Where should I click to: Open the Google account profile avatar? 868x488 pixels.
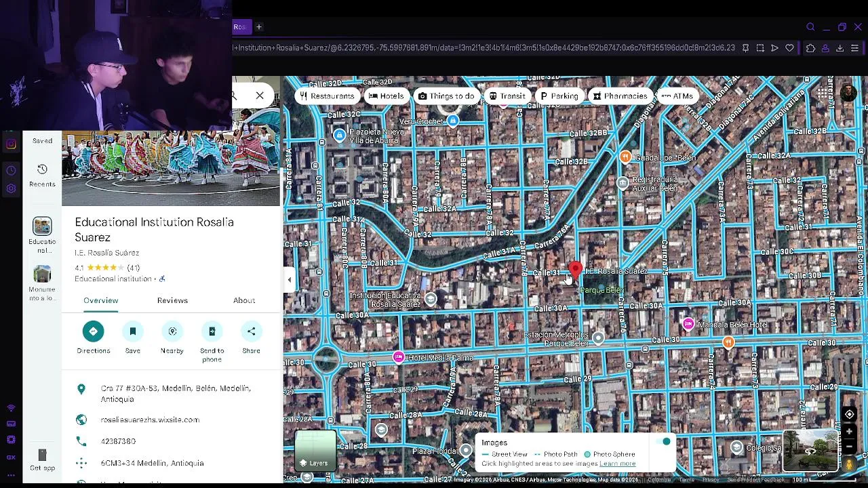848,94
